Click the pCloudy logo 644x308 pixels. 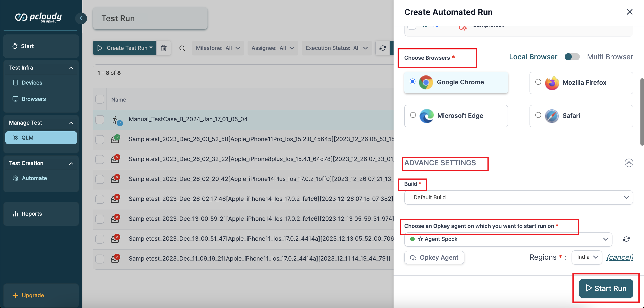click(38, 17)
